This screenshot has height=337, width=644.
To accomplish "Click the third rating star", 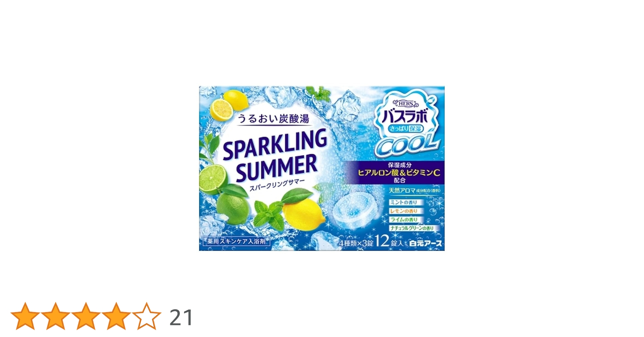I will tap(86, 316).
